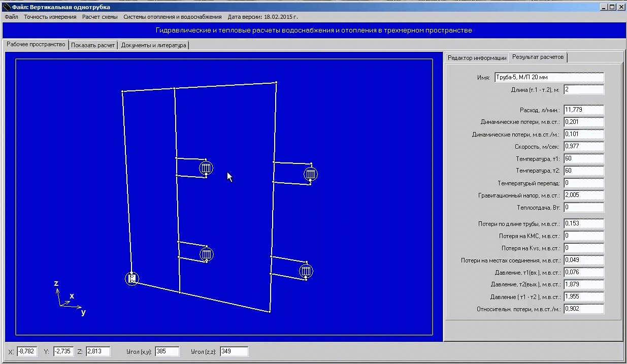Screen dimensions: 627x364
Task: Click the Угол (x,y) angle field
Action: 167,351
